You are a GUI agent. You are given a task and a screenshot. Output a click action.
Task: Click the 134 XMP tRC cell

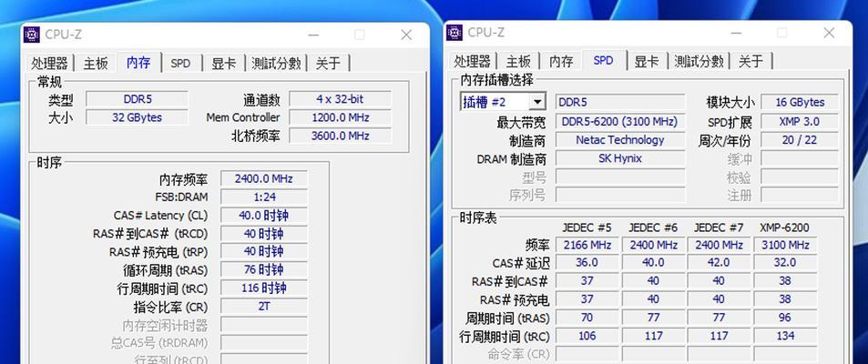coord(785,336)
